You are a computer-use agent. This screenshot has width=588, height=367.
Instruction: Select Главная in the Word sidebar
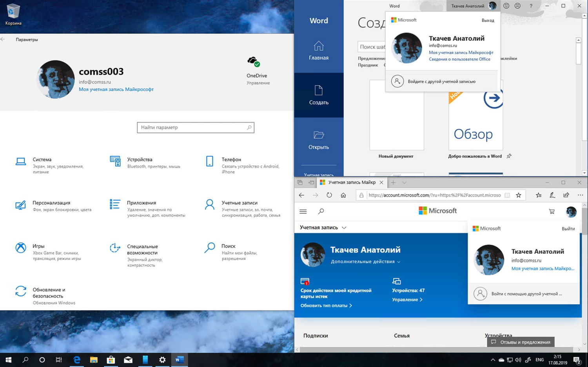click(x=319, y=51)
